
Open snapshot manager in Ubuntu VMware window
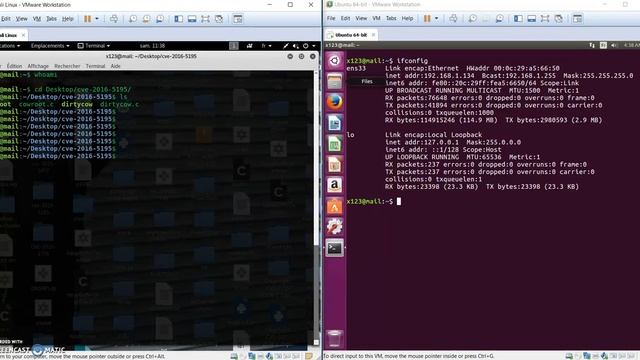(499, 18)
